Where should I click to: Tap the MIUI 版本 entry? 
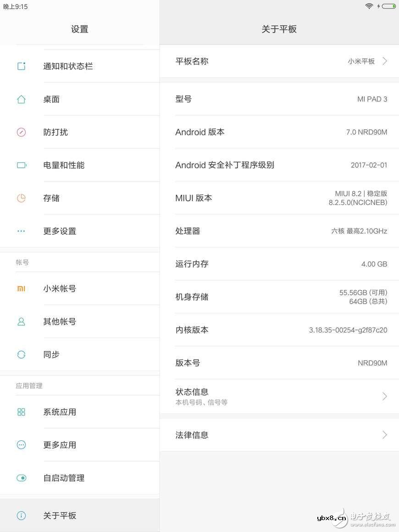[280, 198]
